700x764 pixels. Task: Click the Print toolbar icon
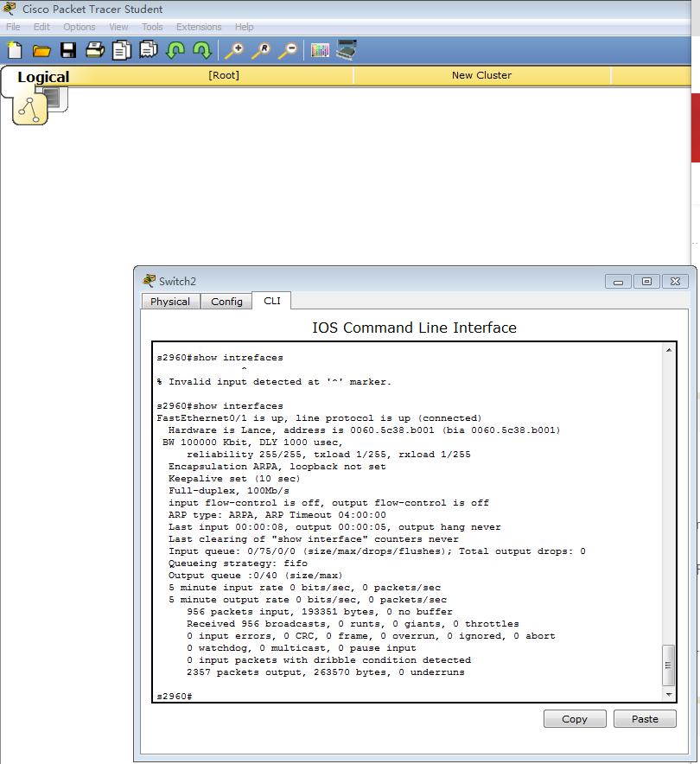click(x=95, y=50)
